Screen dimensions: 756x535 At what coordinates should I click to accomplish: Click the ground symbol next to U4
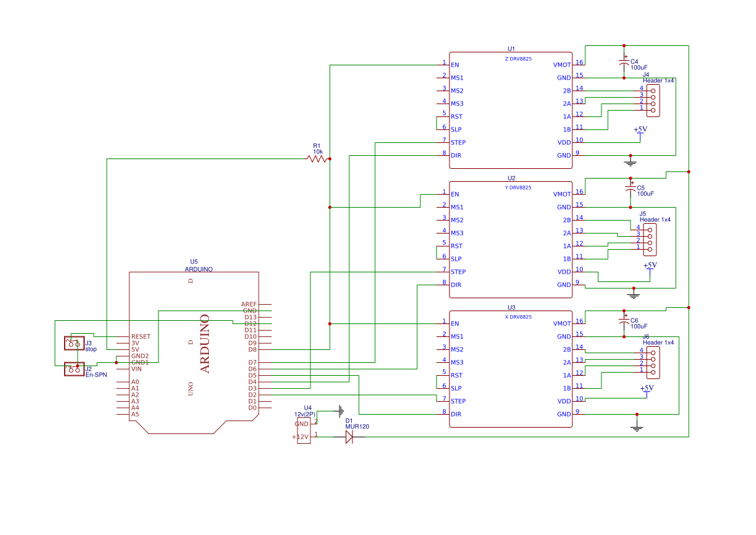[x=340, y=410]
